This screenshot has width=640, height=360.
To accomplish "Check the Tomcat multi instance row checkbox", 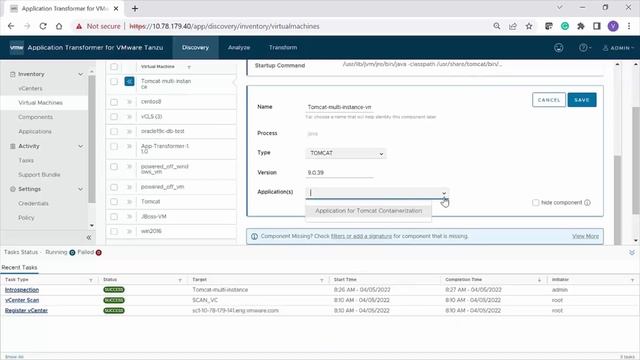I will (x=114, y=82).
